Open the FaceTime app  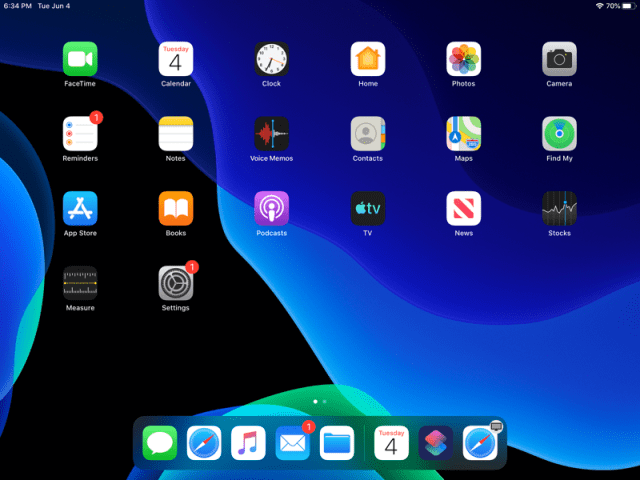(x=80, y=59)
